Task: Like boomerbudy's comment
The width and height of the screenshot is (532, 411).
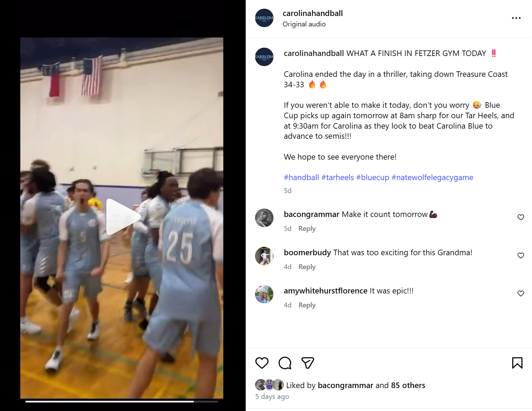Action: [x=521, y=256]
